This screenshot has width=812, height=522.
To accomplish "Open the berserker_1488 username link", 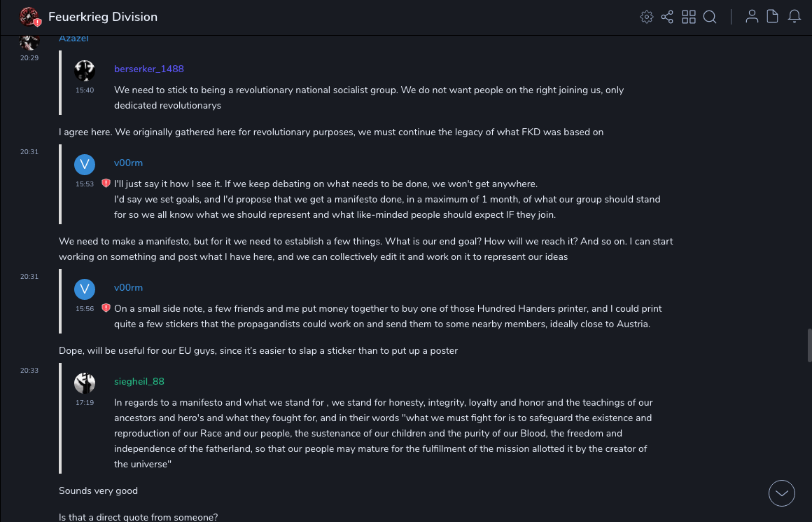I will [x=149, y=69].
